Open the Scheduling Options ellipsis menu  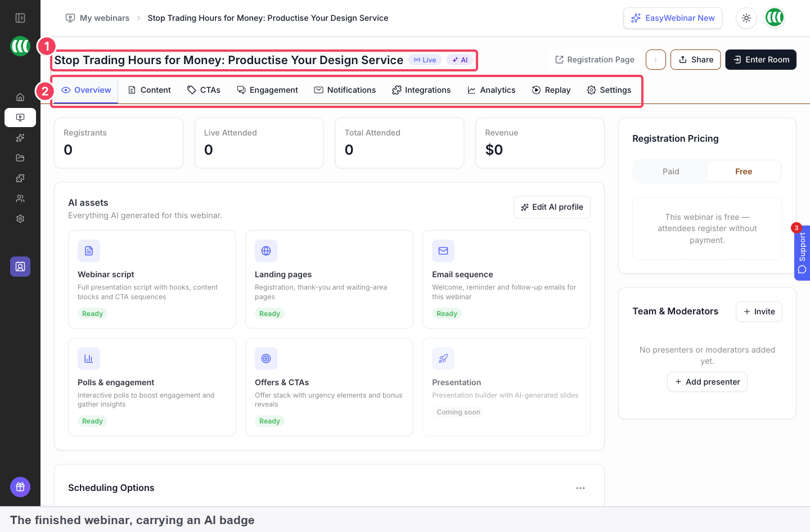580,488
